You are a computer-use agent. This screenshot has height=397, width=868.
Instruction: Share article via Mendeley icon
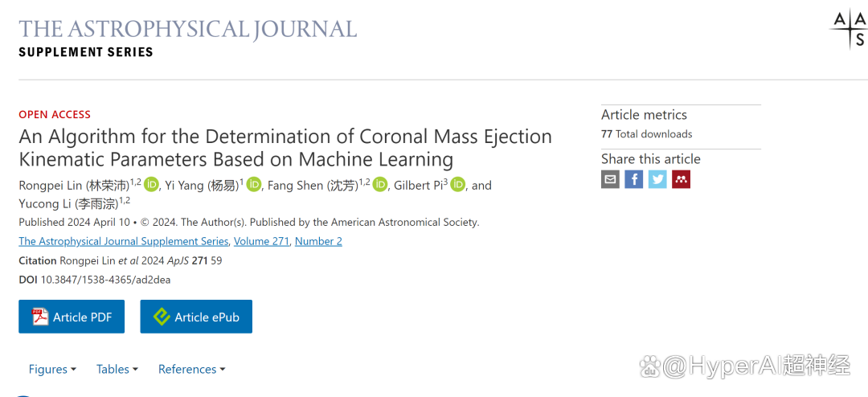click(681, 179)
